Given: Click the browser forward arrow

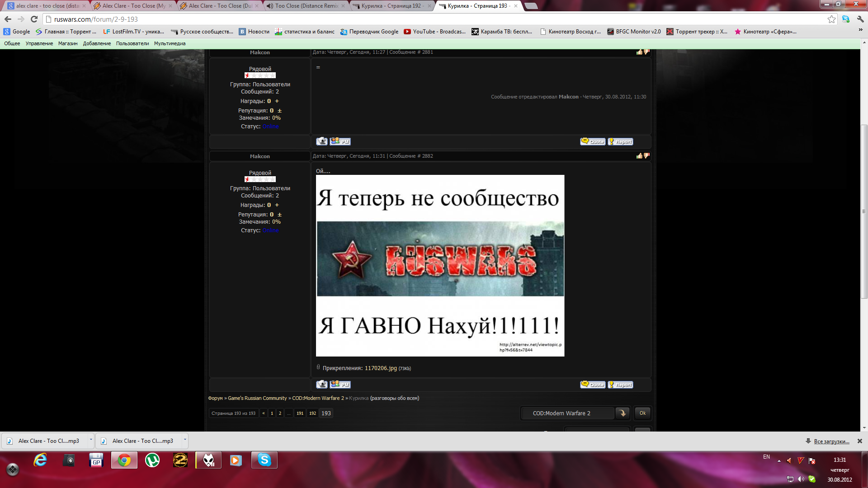Looking at the screenshot, I should (x=21, y=19).
